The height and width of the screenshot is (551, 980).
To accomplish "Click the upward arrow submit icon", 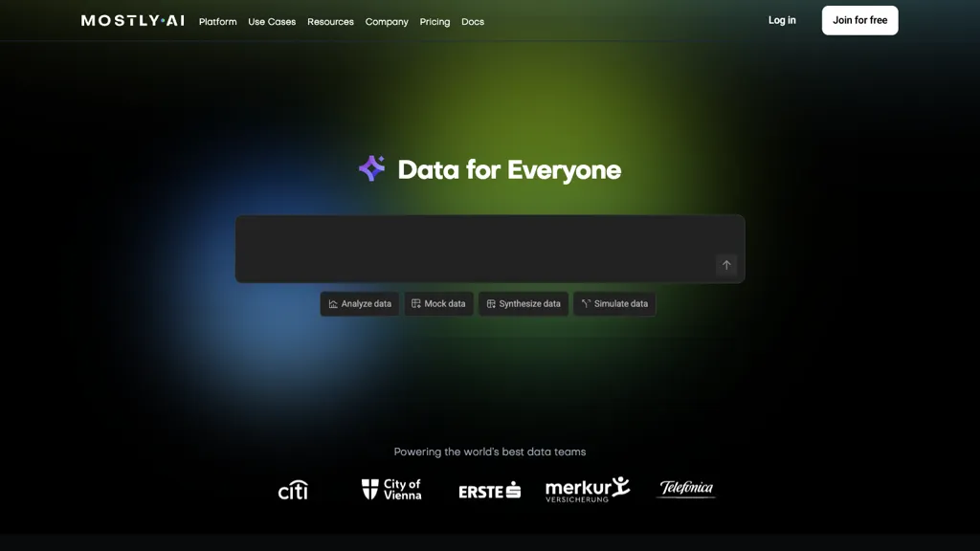I will (726, 265).
